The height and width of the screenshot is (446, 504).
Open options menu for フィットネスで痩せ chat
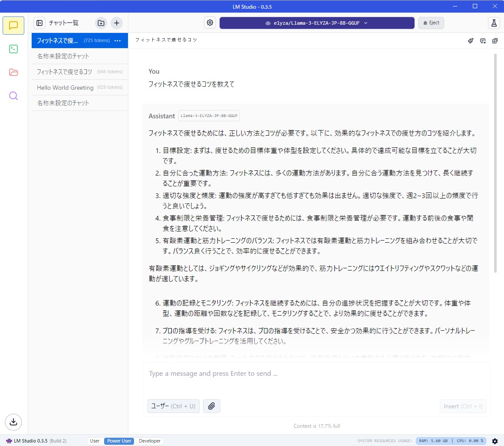click(x=118, y=40)
